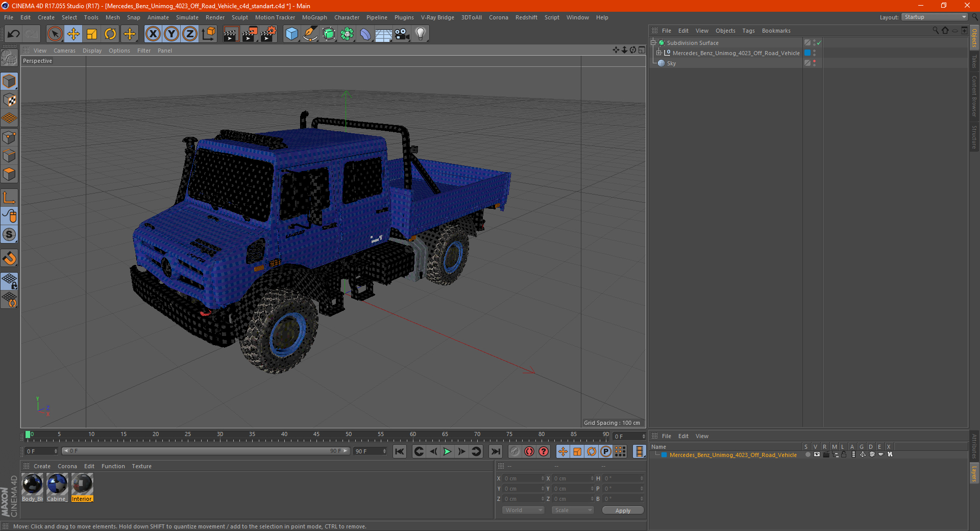980x531 pixels.
Task: Toggle Enable Snap button
Action: [x=9, y=258]
